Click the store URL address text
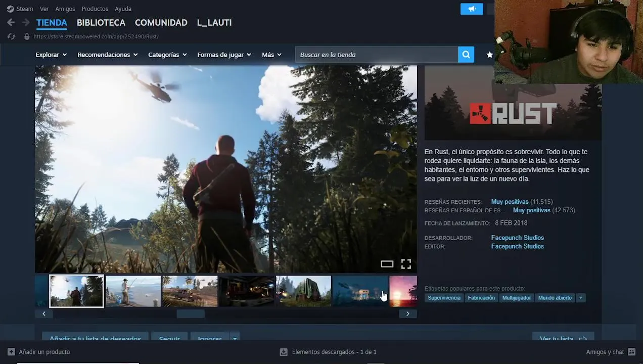 (96, 36)
